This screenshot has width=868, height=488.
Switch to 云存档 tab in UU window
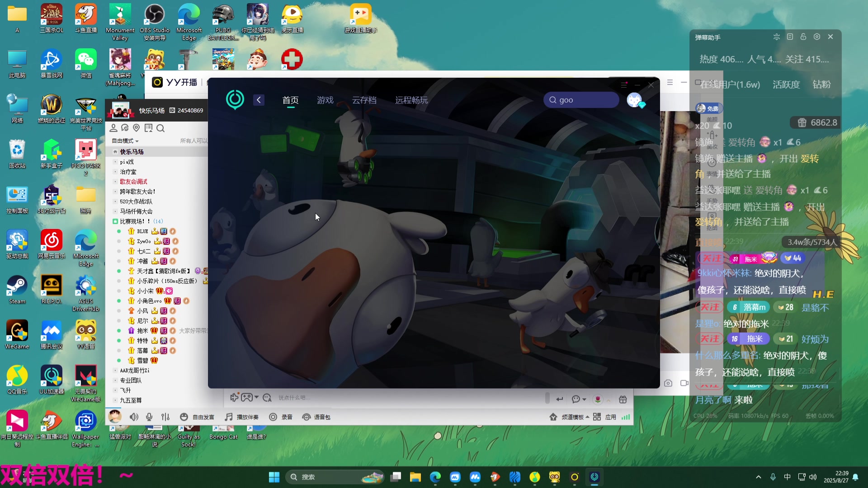364,100
